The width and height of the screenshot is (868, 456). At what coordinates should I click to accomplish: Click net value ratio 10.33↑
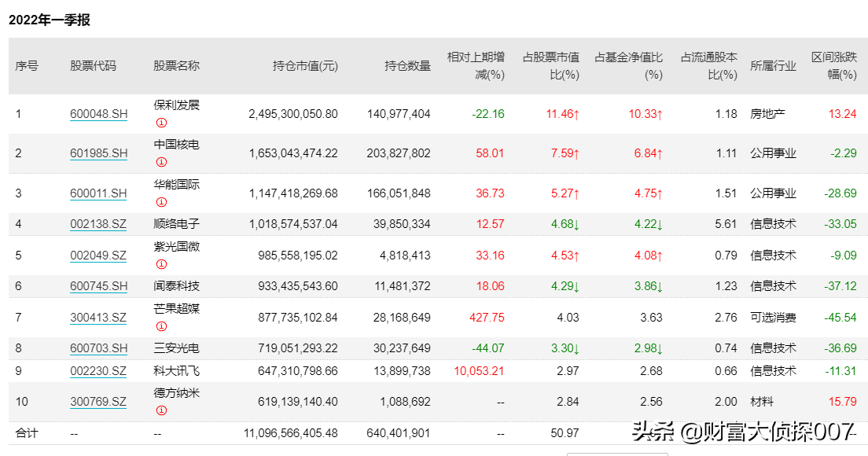click(645, 114)
